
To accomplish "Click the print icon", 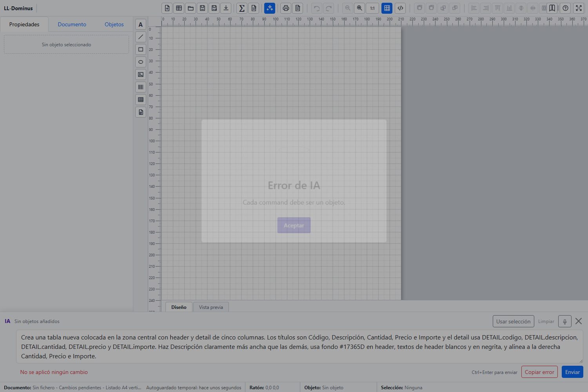I will coord(286,8).
